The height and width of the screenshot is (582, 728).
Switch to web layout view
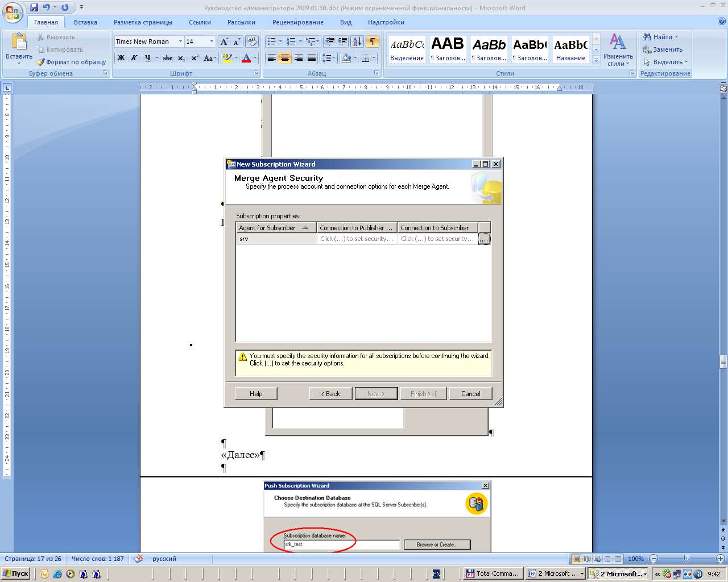597,559
